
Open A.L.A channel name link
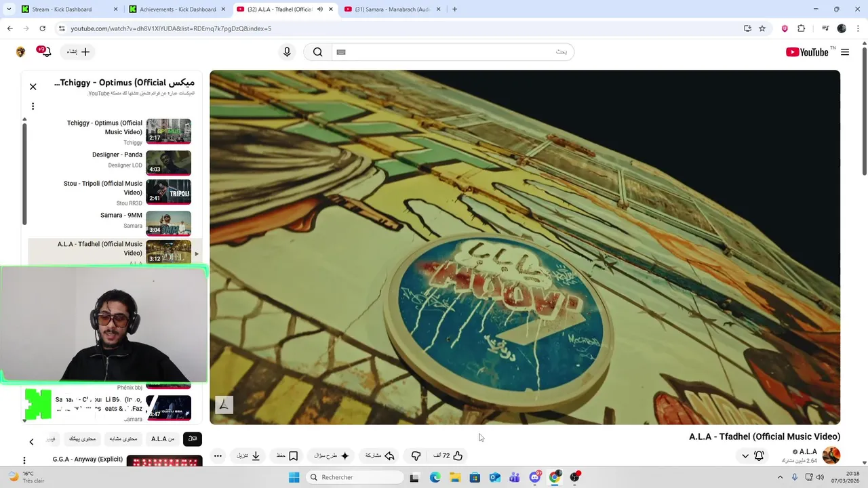coord(808,451)
